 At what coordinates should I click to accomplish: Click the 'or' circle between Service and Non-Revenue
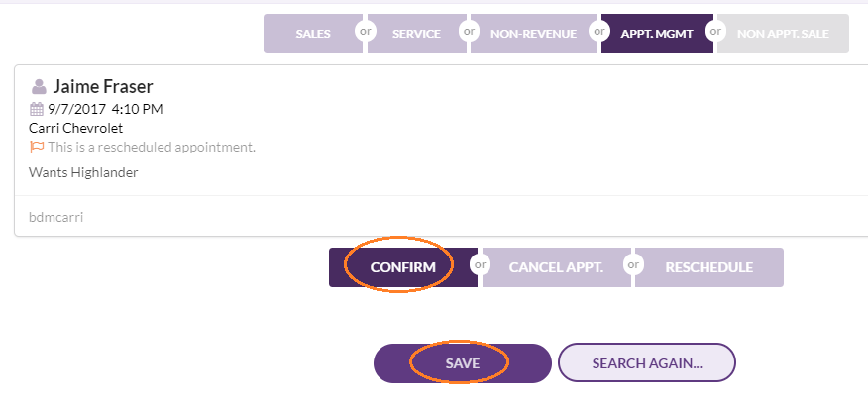point(470,31)
